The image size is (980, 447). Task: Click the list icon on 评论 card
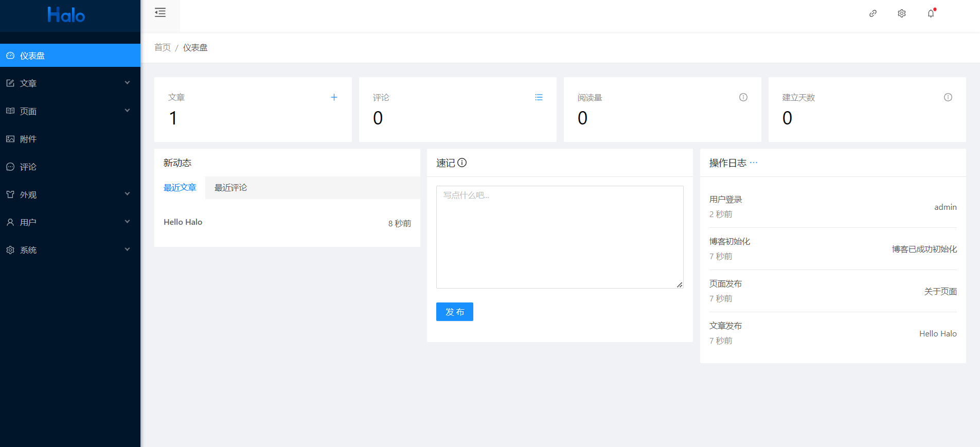point(539,97)
